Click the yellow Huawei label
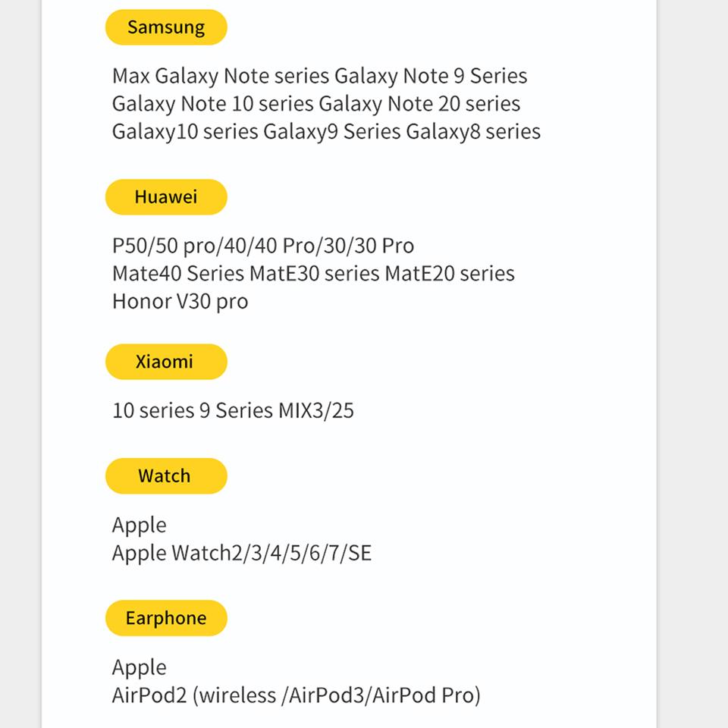Viewport: 728px width, 728px height. 166,197
